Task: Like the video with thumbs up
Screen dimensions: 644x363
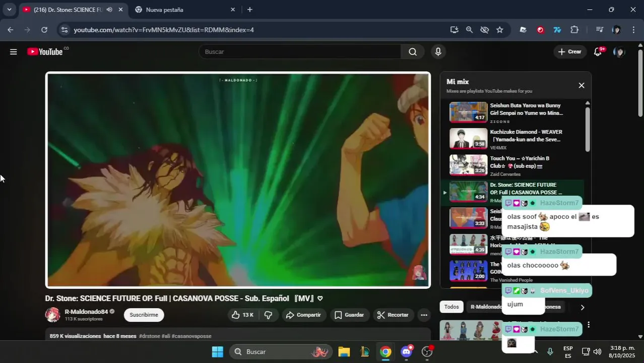Action: point(242,315)
